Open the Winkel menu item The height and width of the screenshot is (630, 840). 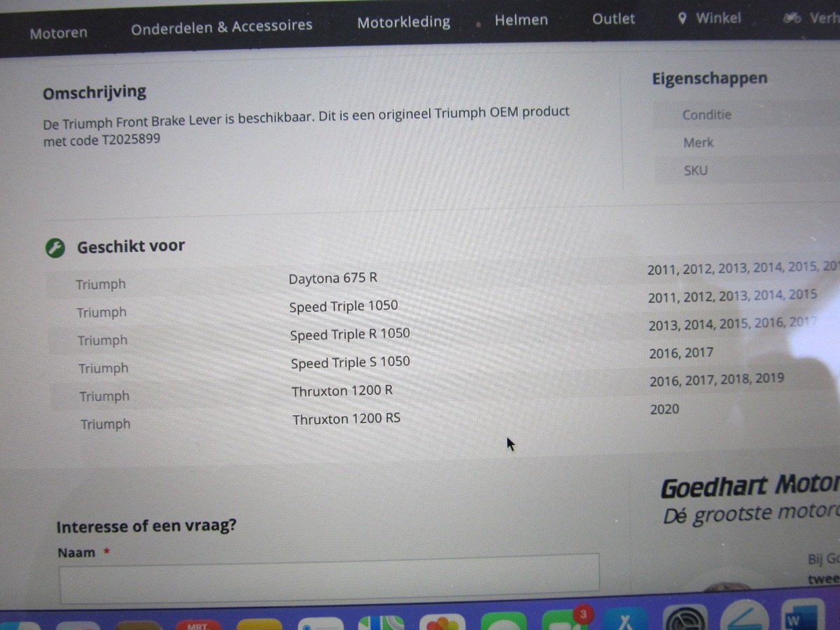(x=718, y=18)
